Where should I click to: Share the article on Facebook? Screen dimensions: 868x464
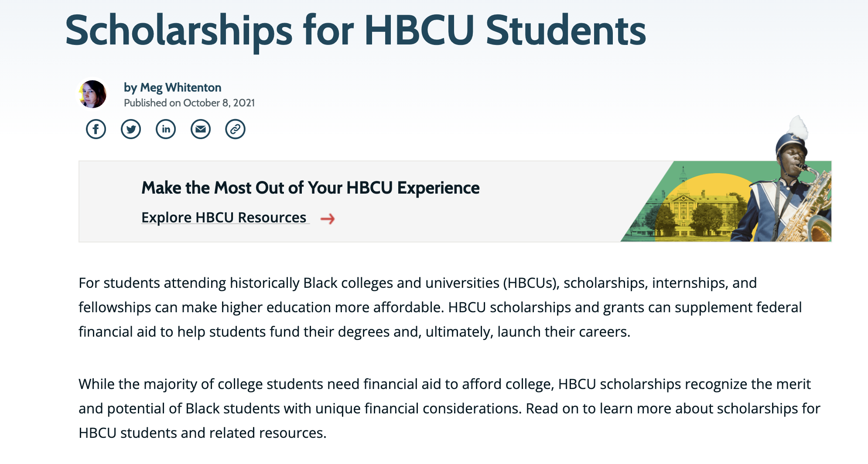(x=96, y=129)
